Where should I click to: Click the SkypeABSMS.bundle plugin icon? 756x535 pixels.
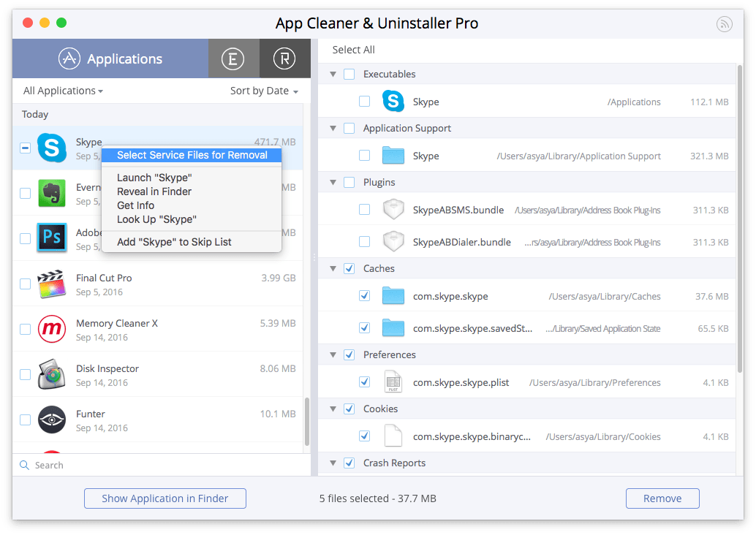coord(393,210)
